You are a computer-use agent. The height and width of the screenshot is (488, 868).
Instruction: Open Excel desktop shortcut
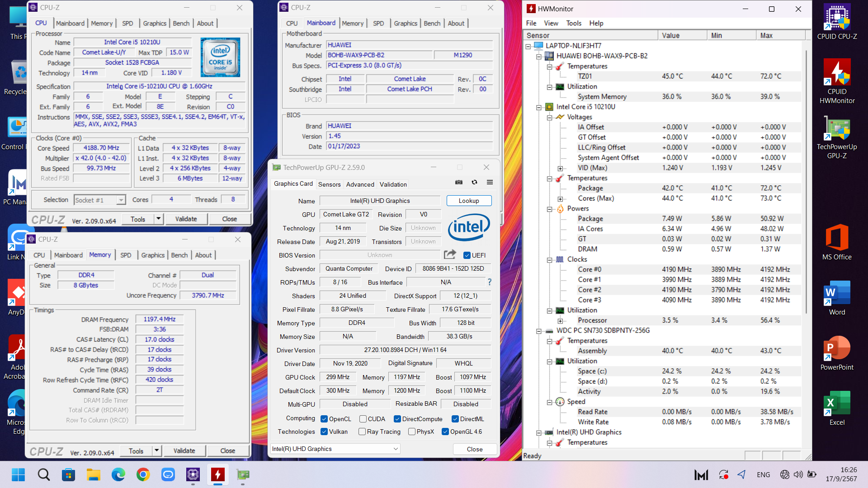click(x=837, y=408)
